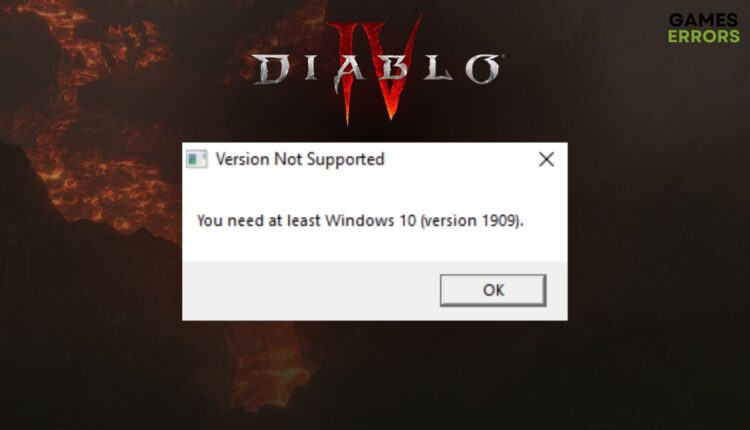Click the letter D in Diablo logo

tap(271, 70)
